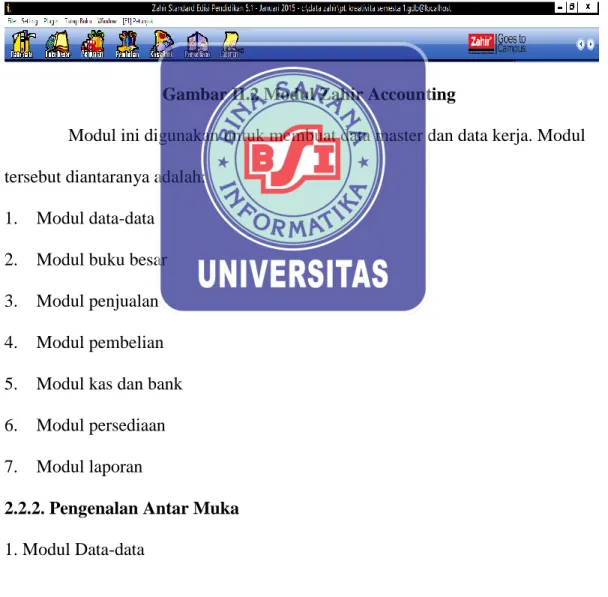The height and width of the screenshot is (597, 608).
Task: Open the [F1] Petunjuk help menu
Action: (x=138, y=21)
